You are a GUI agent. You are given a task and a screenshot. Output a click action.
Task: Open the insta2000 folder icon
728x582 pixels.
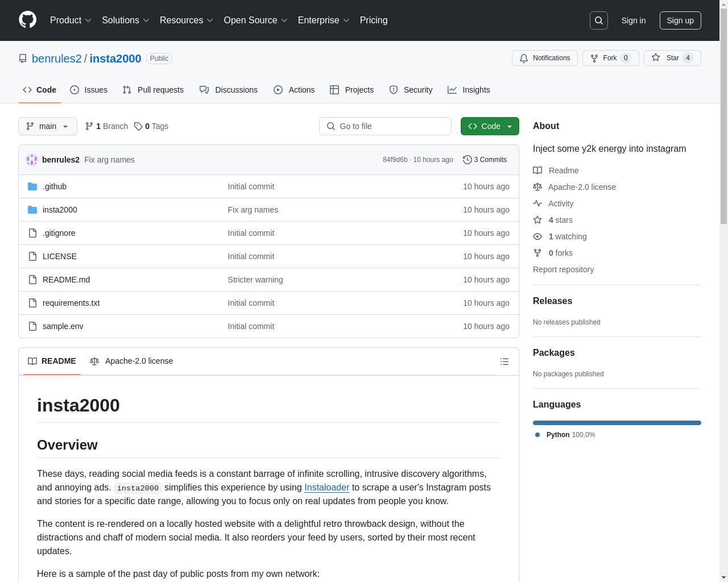tap(32, 210)
